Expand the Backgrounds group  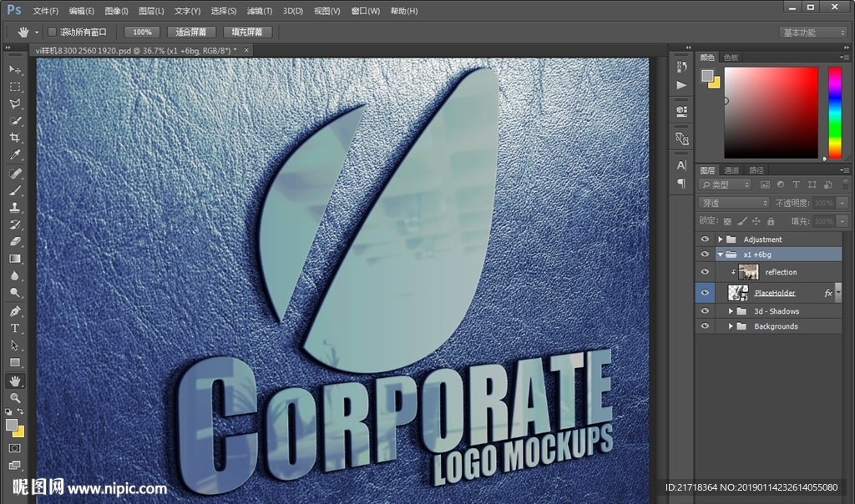tap(731, 326)
